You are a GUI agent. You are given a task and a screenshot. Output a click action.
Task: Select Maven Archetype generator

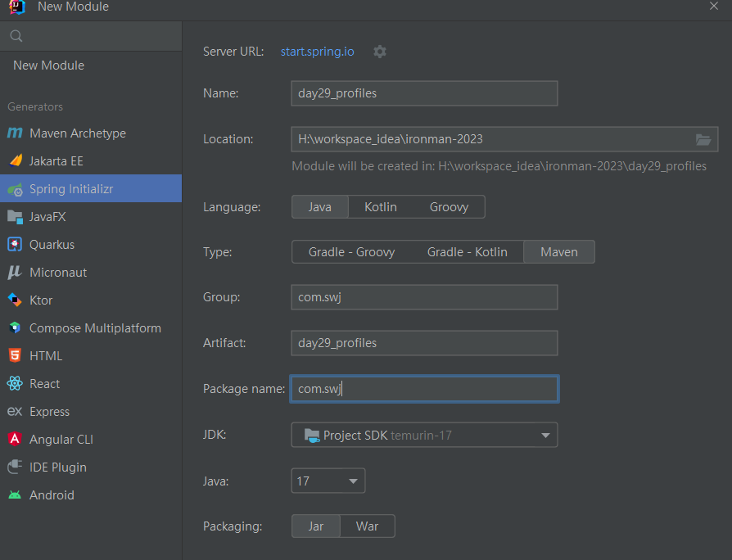click(91, 133)
